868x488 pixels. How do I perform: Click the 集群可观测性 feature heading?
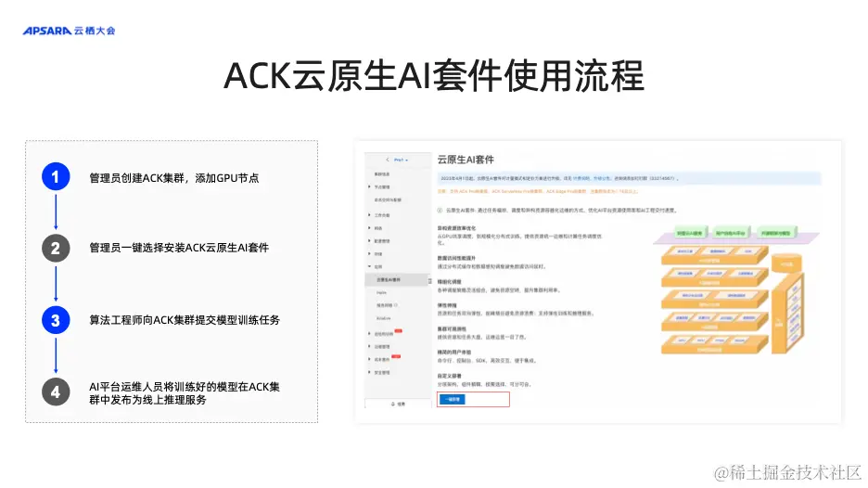click(452, 328)
